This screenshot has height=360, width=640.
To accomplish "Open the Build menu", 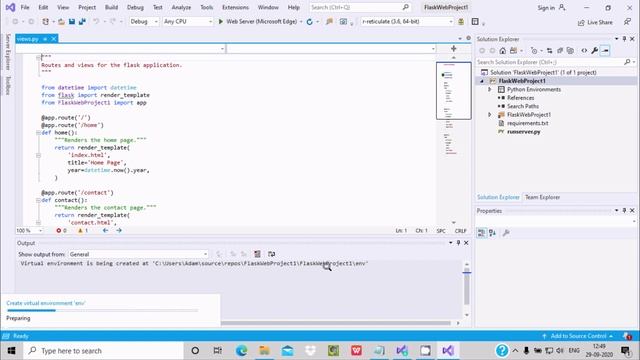I will tap(111, 7).
